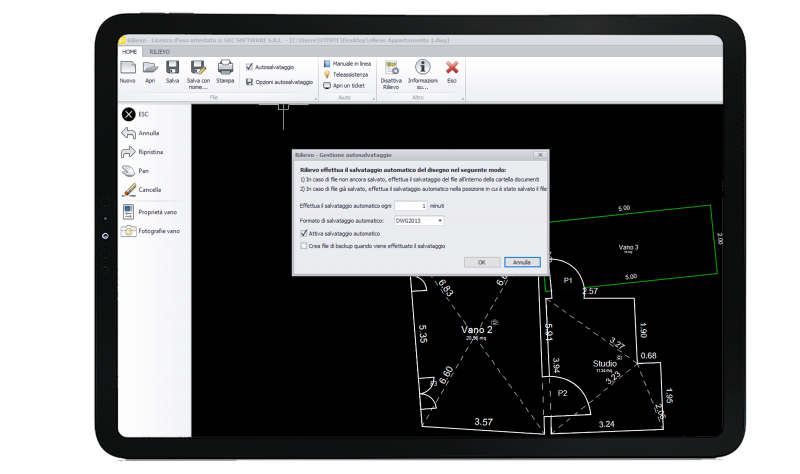
Task: Click the autosave minutes input field
Action: [x=409, y=205]
